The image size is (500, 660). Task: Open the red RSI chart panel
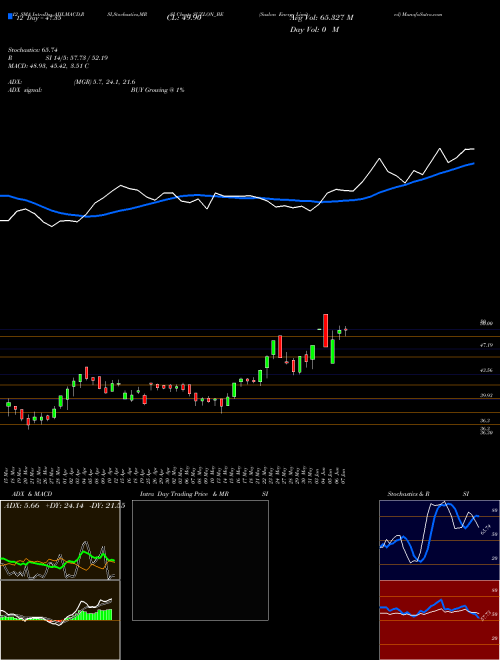tap(439, 620)
